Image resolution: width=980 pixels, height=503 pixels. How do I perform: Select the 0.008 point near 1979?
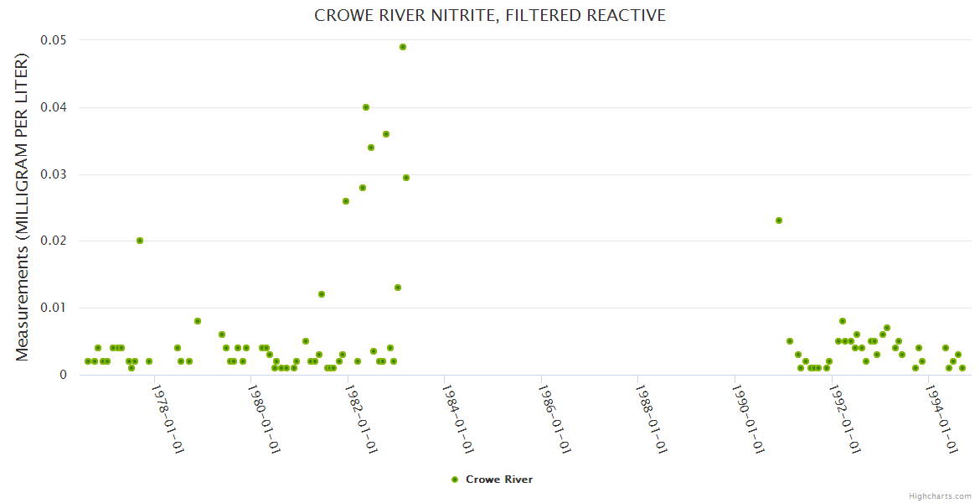(x=198, y=321)
